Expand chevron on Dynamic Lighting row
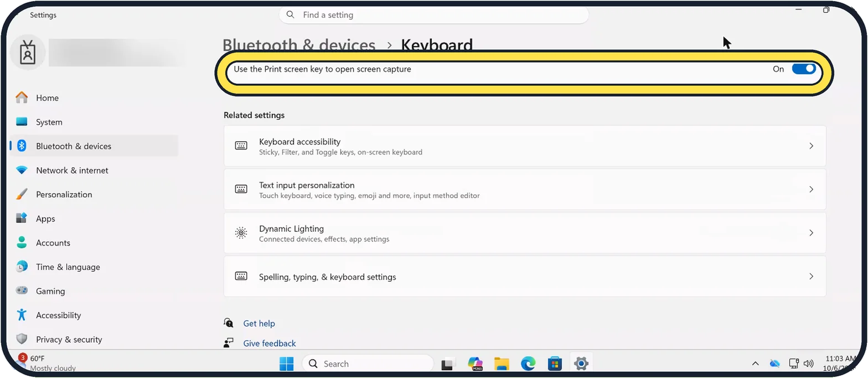 (x=811, y=233)
